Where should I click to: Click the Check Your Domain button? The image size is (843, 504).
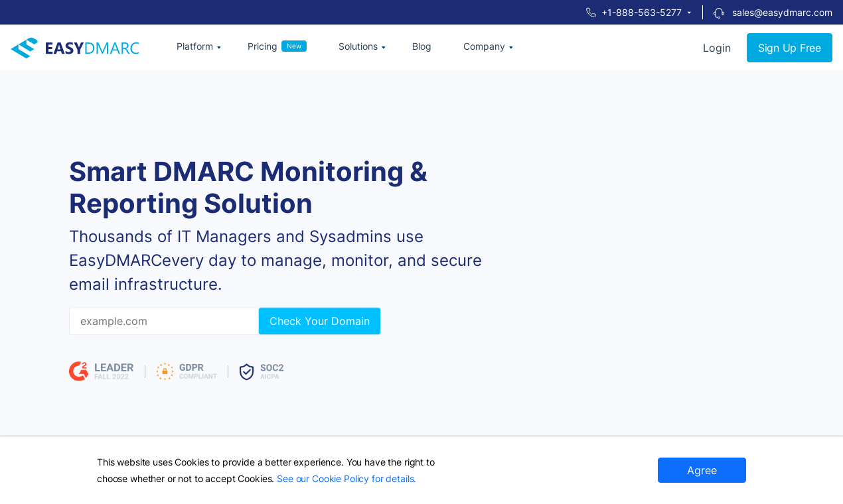[x=319, y=321]
